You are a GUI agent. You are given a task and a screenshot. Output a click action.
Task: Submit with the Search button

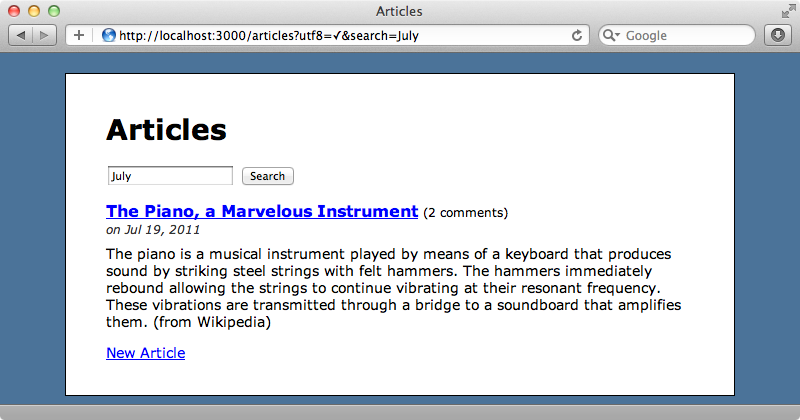pyautogui.click(x=267, y=176)
